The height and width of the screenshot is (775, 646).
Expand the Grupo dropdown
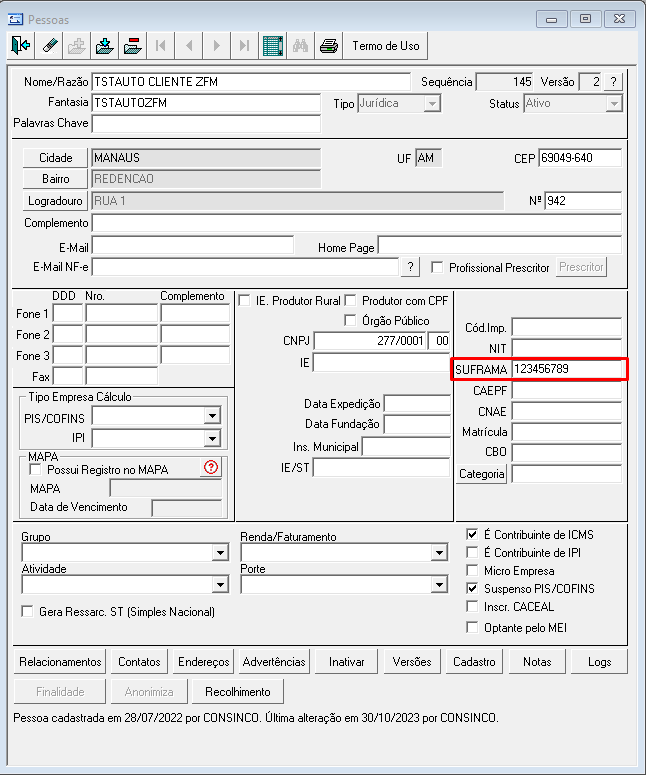click(x=220, y=553)
